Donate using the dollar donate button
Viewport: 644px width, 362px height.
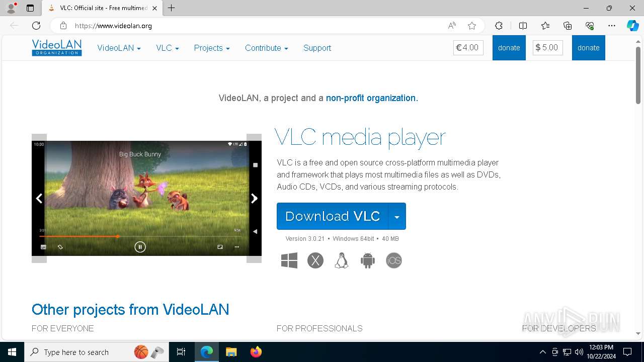click(589, 48)
